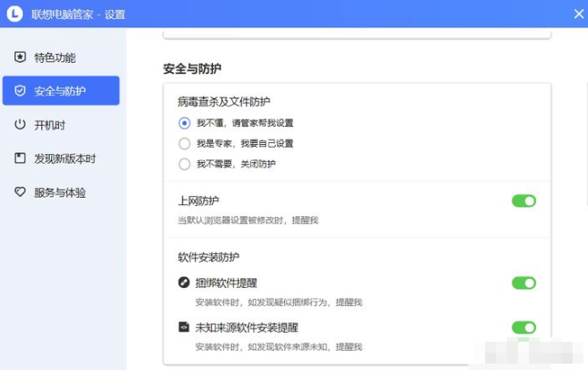Click the 未知来源软件安装提醒 file icon

point(184,327)
